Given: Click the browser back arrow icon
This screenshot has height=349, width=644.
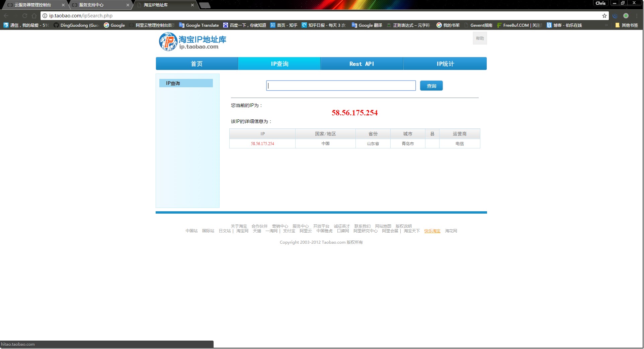Looking at the screenshot, I should (x=6, y=16).
